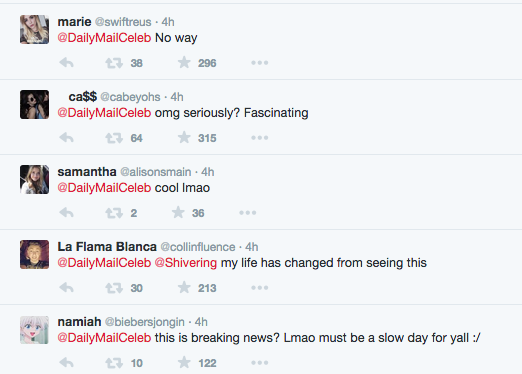Favorite the tweet by @collinfluence
The height and width of the screenshot is (374, 522).
pos(184,287)
